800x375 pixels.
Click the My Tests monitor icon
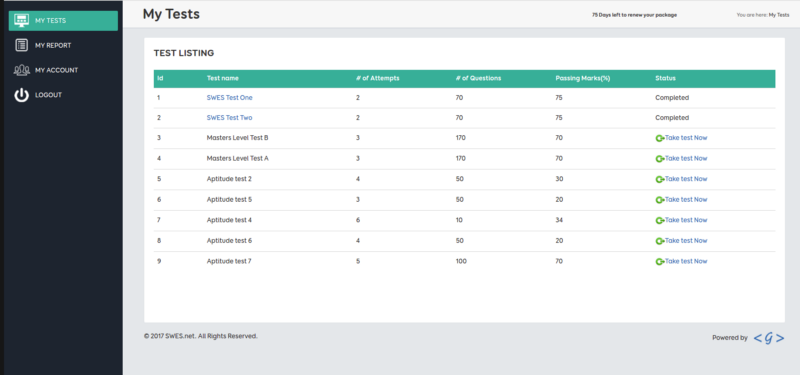pos(21,20)
